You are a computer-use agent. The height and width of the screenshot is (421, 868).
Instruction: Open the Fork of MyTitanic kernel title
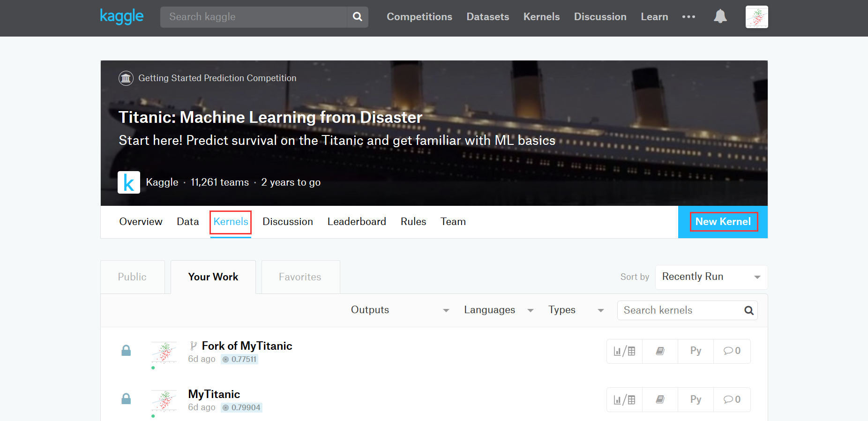[x=247, y=346]
